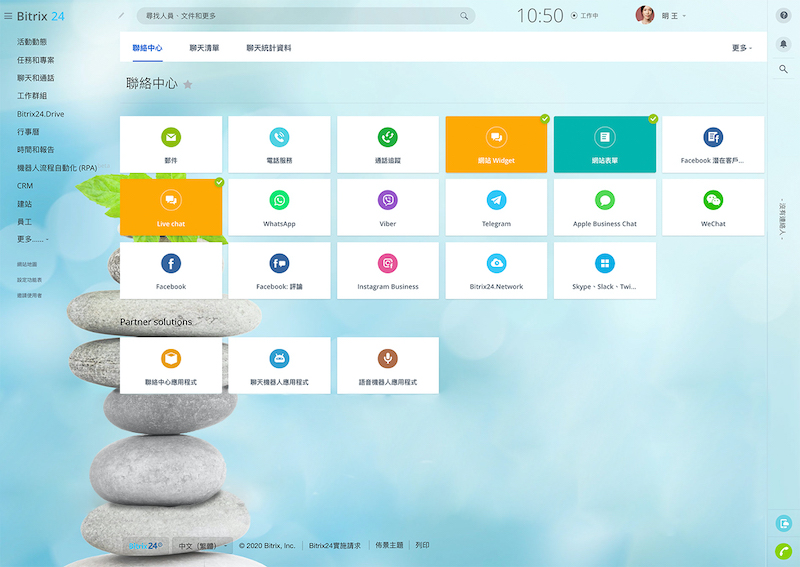
Task: Open the 明 王 user profile dropdown
Action: pyautogui.click(x=673, y=16)
